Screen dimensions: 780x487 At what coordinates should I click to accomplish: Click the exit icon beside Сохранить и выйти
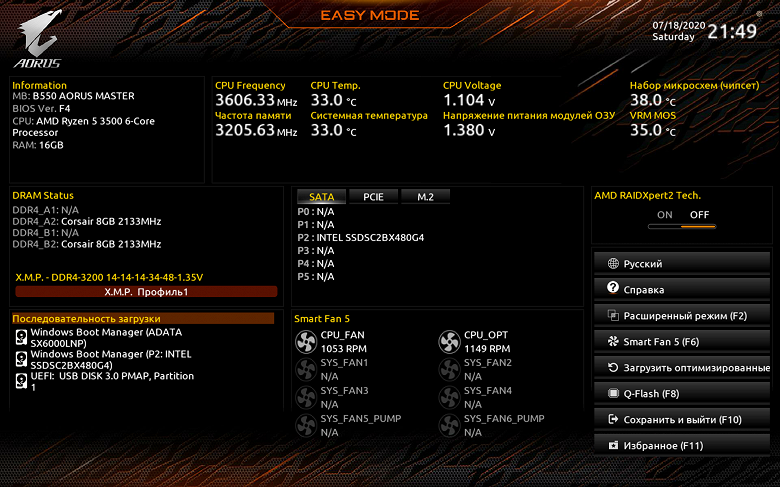click(x=613, y=419)
